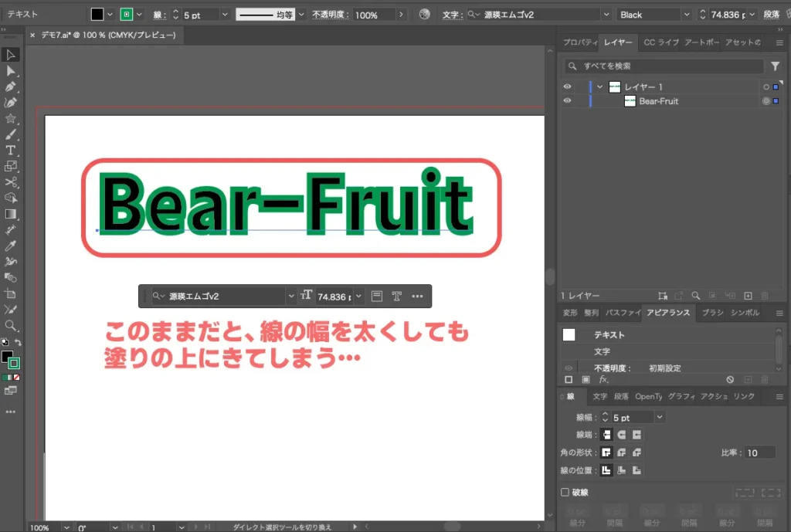The height and width of the screenshot is (532, 791).
Task: Open the 線幅 stroke weight dropdown
Action: pos(658,417)
